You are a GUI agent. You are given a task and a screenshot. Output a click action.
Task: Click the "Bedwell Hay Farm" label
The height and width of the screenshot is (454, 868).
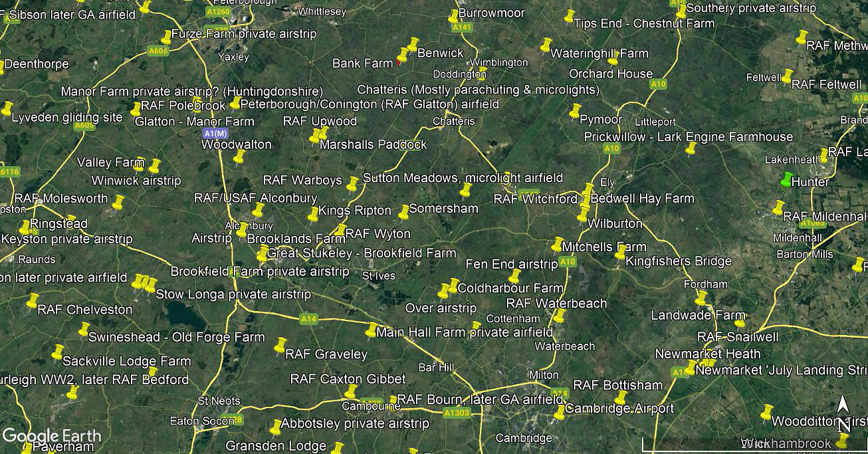point(642,198)
